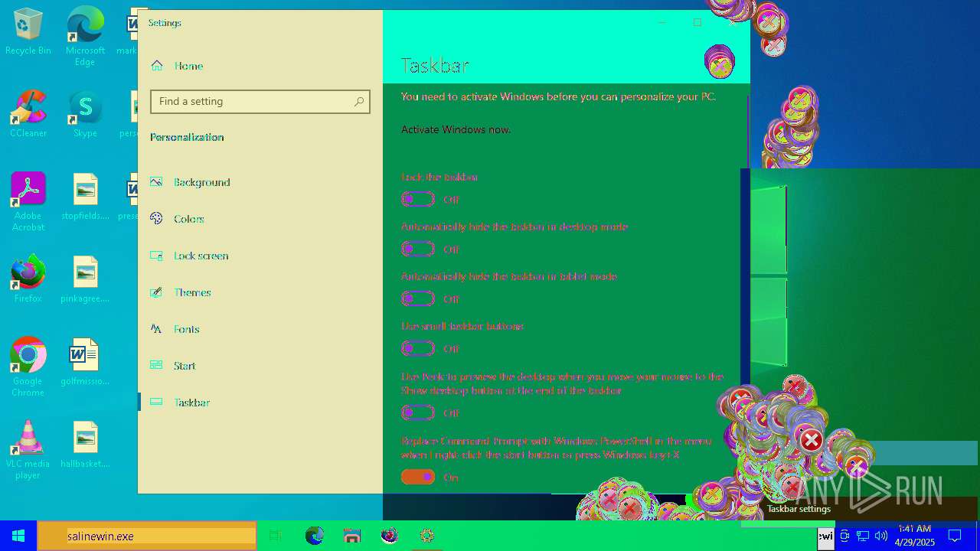Image resolution: width=980 pixels, height=551 pixels.
Task: Go to Settings Home
Action: (260, 66)
